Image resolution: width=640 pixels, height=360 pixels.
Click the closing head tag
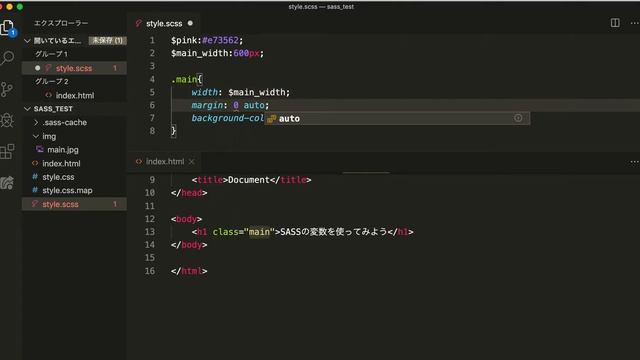point(189,193)
